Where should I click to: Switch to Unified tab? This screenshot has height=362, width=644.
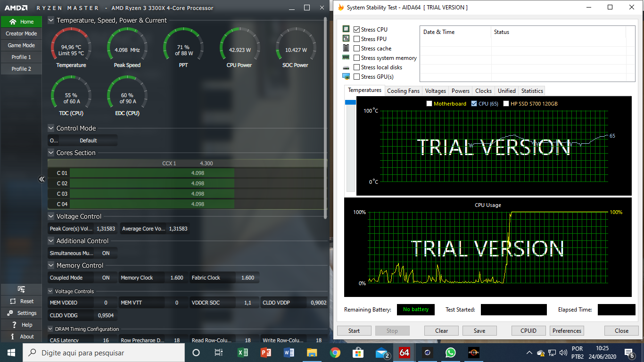506,91
